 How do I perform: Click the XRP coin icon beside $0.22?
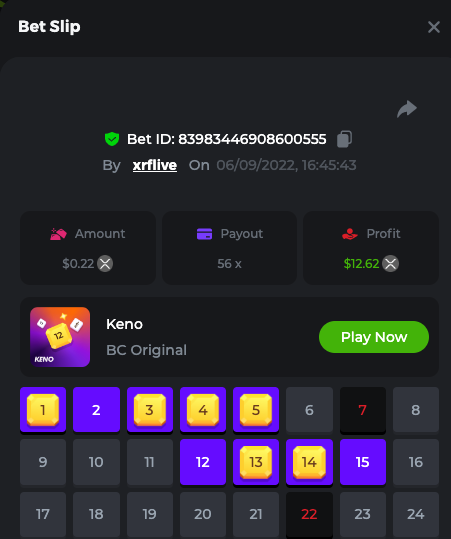105,264
